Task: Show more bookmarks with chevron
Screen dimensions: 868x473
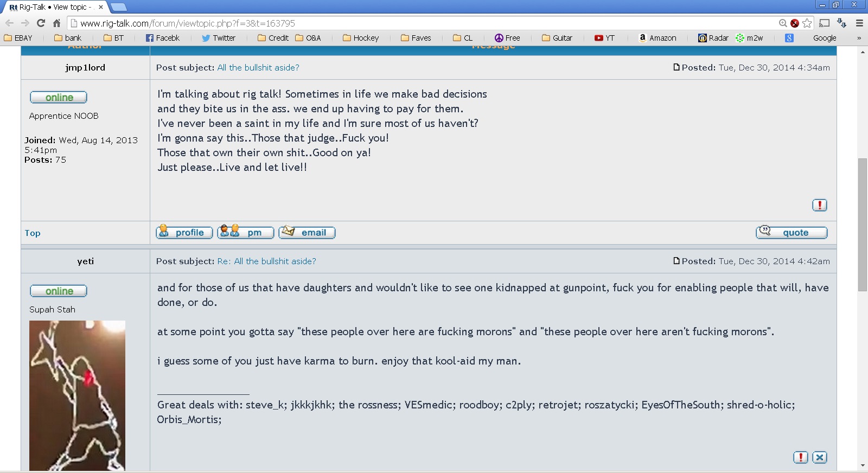Action: pyautogui.click(x=859, y=38)
